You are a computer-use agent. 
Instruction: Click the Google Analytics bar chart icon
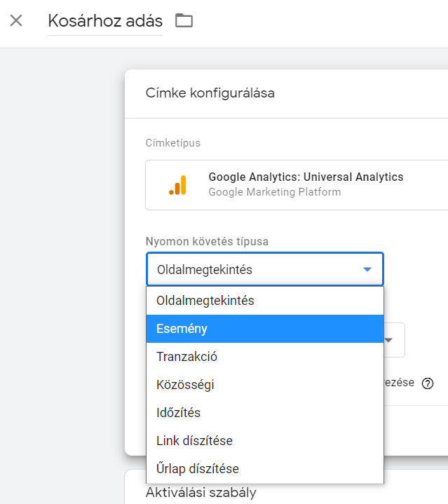pyautogui.click(x=177, y=185)
